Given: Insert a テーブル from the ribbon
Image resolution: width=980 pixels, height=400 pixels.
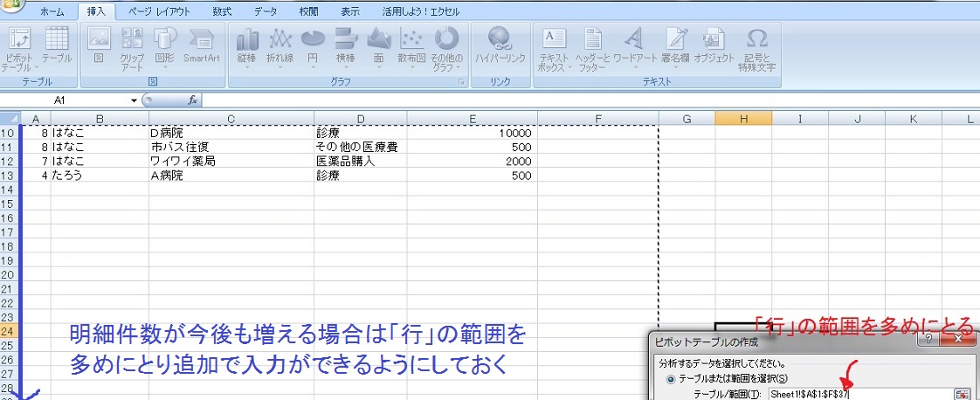Looking at the screenshot, I should (x=57, y=45).
